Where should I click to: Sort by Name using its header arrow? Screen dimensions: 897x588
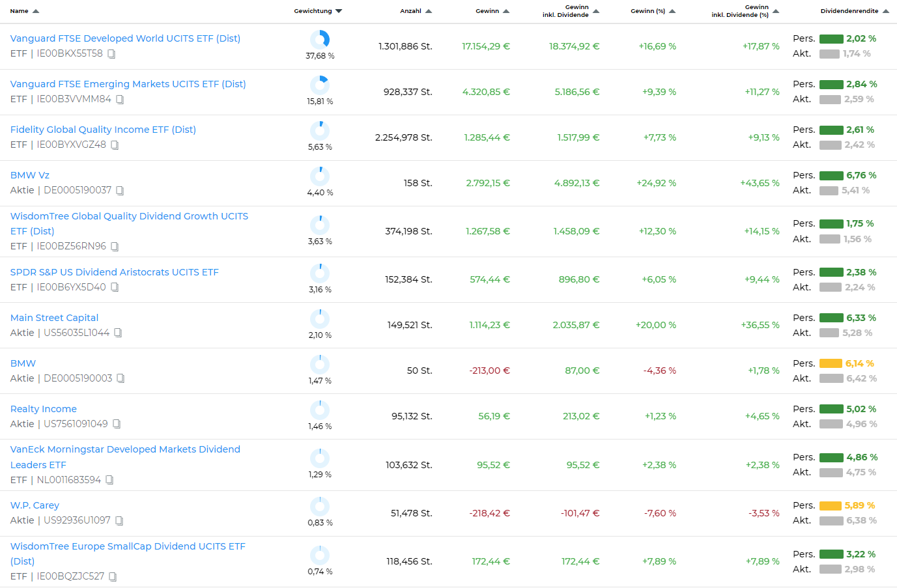pyautogui.click(x=36, y=11)
